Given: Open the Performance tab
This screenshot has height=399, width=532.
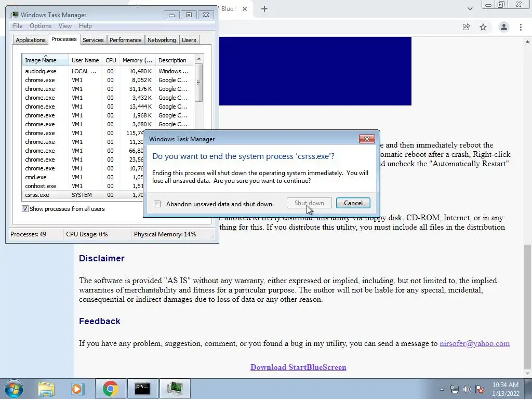Looking at the screenshot, I should [126, 40].
